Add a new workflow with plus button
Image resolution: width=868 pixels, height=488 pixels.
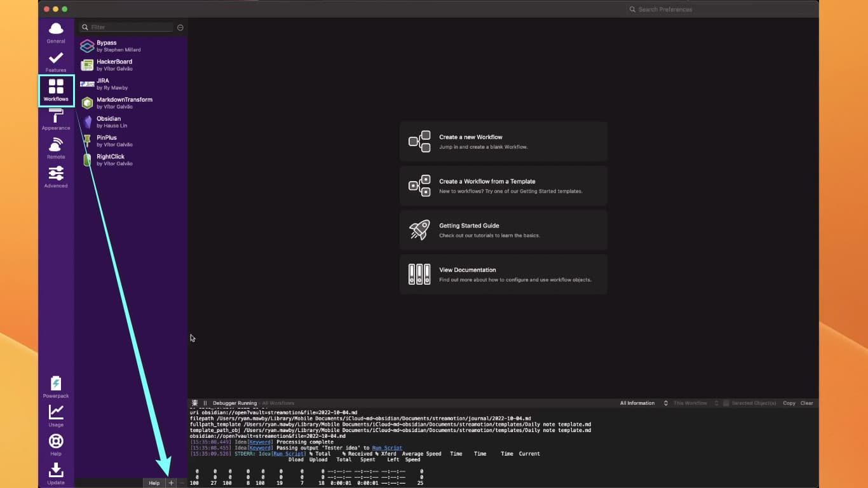coord(171,483)
